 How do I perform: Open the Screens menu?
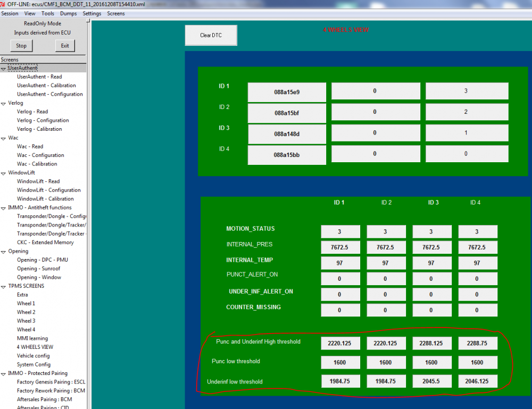[x=116, y=14]
